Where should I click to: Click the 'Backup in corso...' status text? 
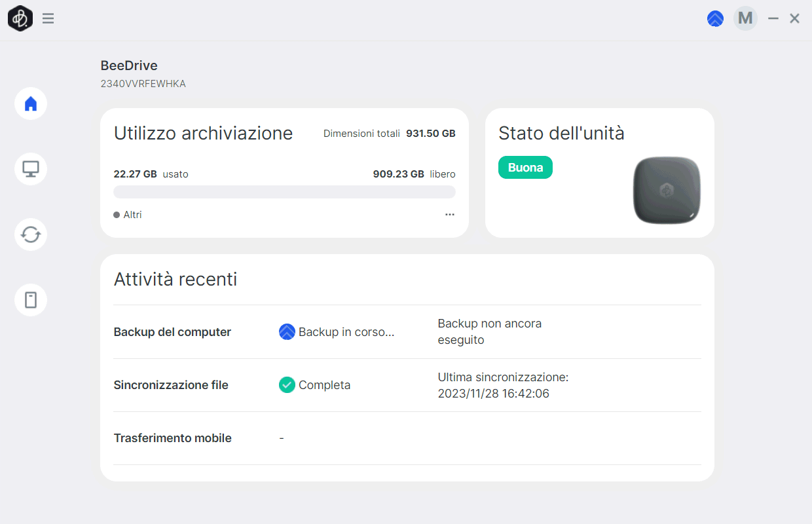(346, 332)
